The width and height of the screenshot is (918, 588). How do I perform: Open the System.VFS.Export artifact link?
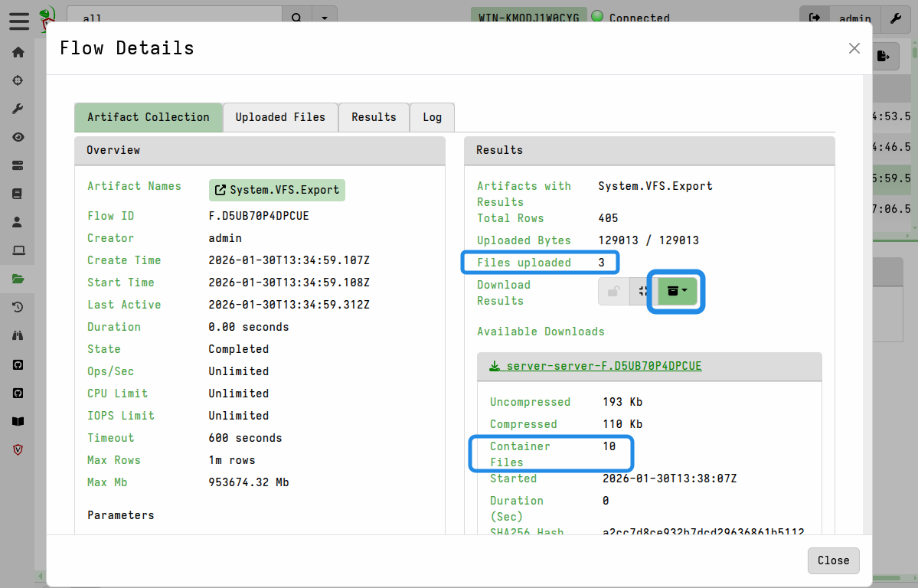click(276, 188)
